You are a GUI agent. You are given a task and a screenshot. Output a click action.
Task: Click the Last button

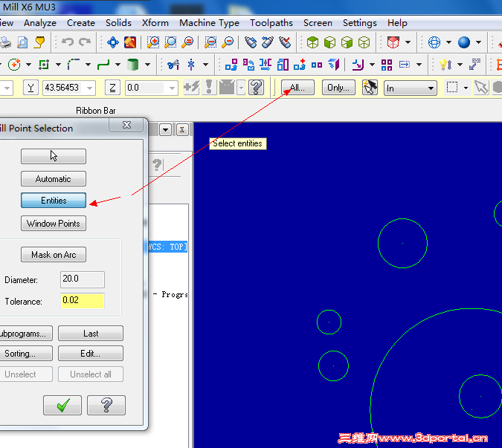(91, 334)
